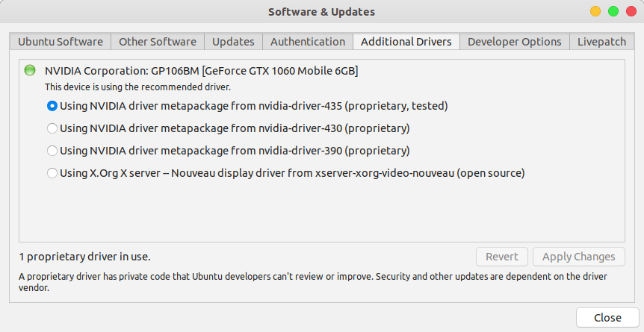Open the Authentication tab
The height and width of the screenshot is (332, 644).
pyautogui.click(x=308, y=42)
